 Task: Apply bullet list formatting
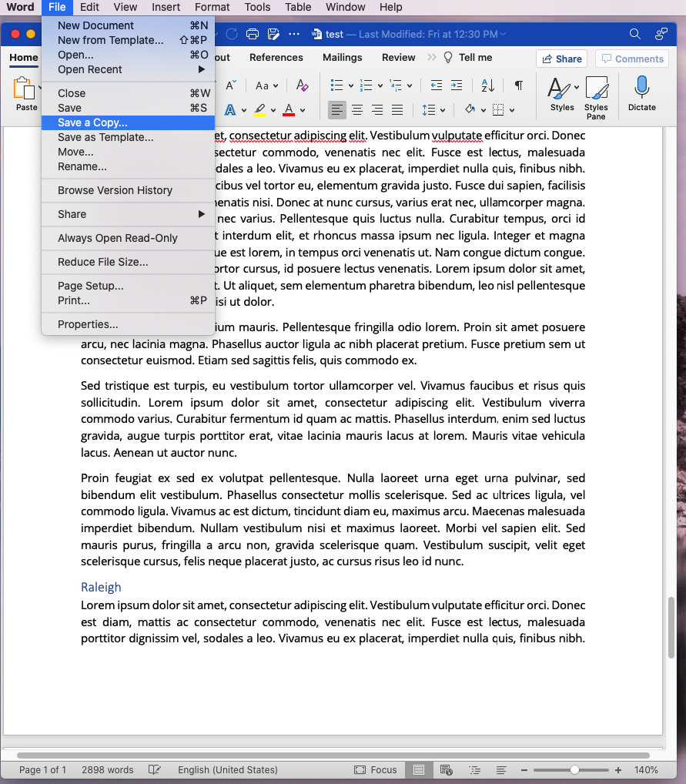(336, 85)
